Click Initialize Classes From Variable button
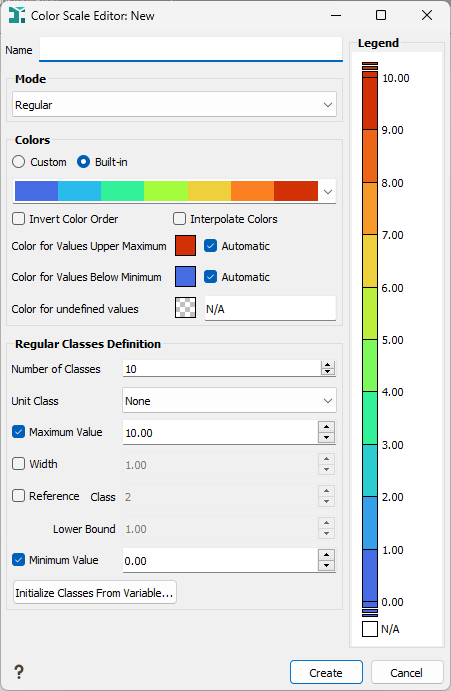451x691 pixels. [x=95, y=593]
